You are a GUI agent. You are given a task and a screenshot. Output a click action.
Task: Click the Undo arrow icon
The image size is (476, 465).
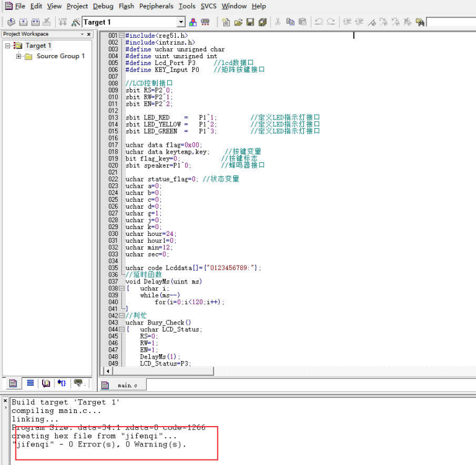pos(319,22)
